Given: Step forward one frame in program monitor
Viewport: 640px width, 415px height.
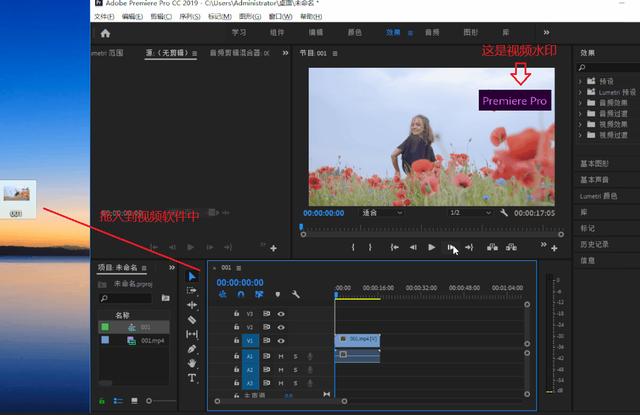Looking at the screenshot, I should click(450, 247).
